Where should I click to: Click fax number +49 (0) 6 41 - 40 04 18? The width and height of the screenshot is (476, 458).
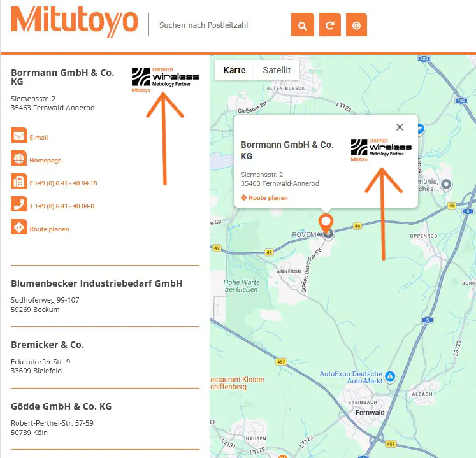(x=63, y=183)
